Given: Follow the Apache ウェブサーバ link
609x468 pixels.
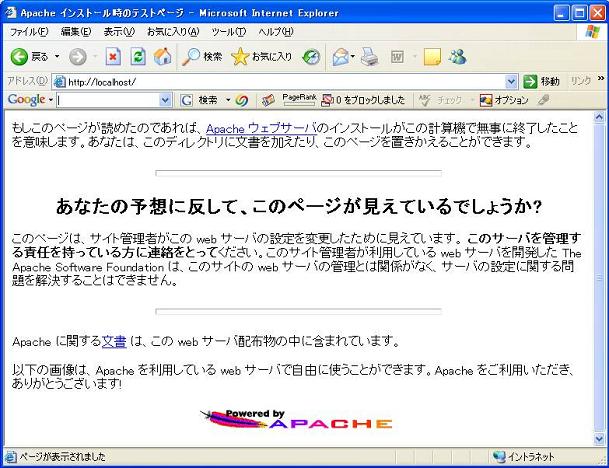Looking at the screenshot, I should point(261,128).
